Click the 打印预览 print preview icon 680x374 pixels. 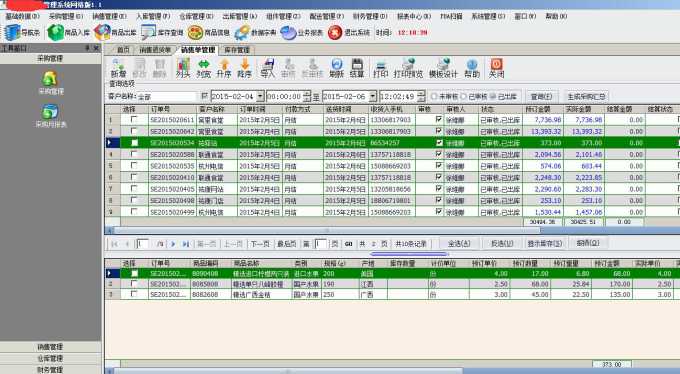(408, 69)
